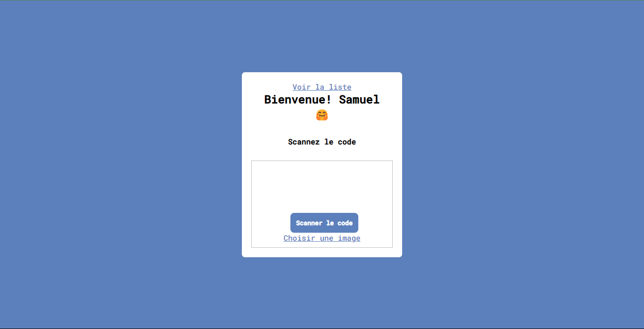This screenshot has width=644, height=329.
Task: Click the blue page background
Action: (x=118, y=165)
